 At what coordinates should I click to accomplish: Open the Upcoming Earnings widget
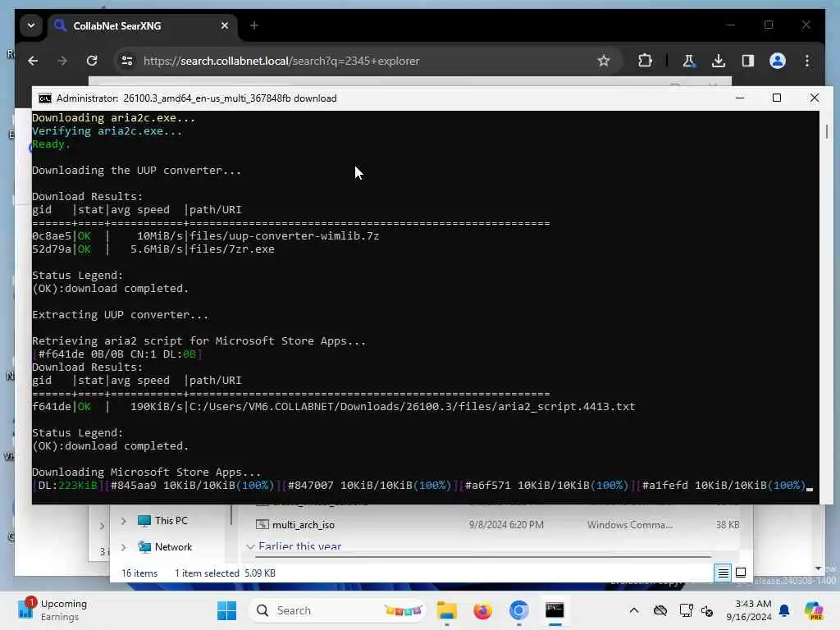tap(52, 610)
